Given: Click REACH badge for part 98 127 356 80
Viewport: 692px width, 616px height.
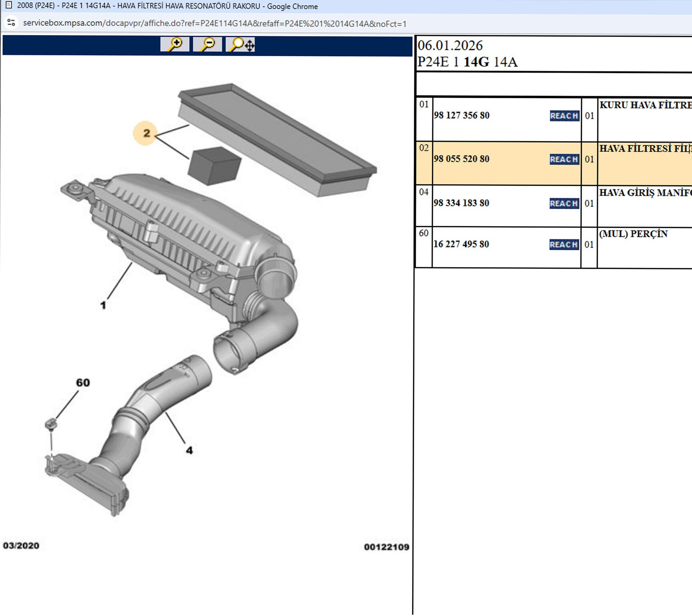Looking at the screenshot, I should (x=564, y=116).
